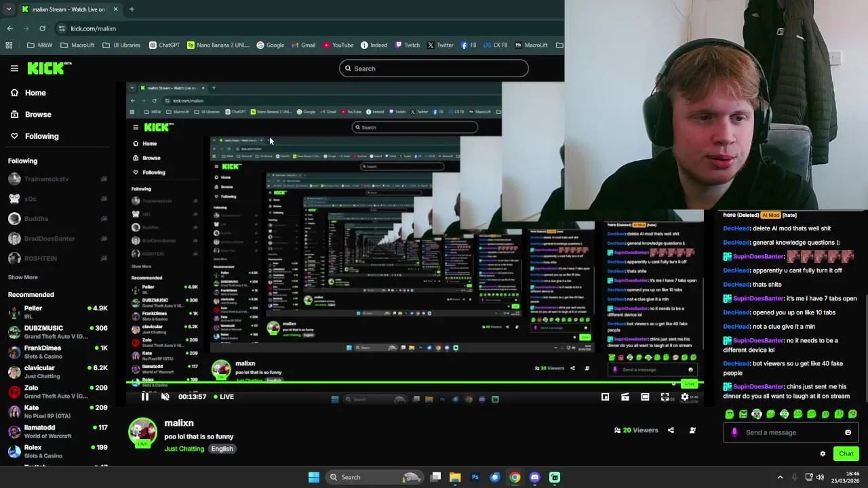
Task: Open the Windows Start menu
Action: point(314,477)
